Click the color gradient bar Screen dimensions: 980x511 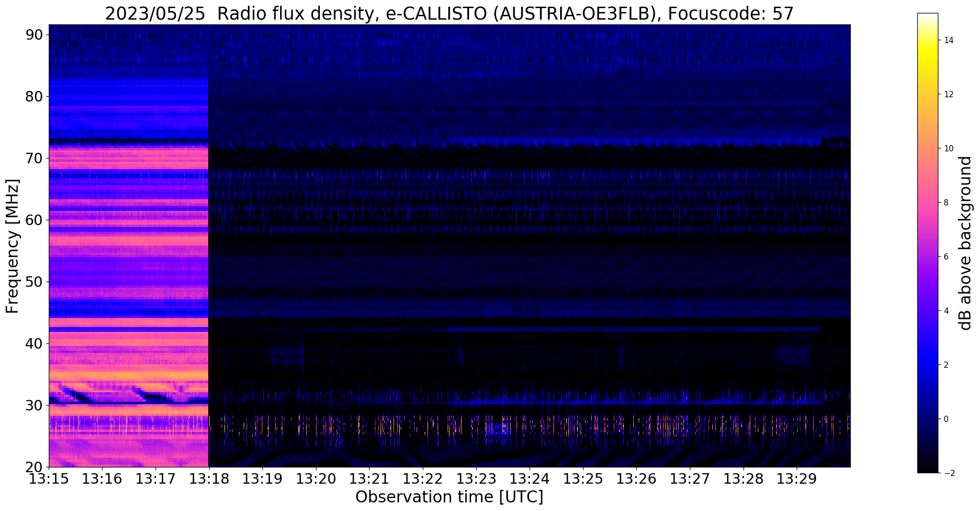[927, 243]
